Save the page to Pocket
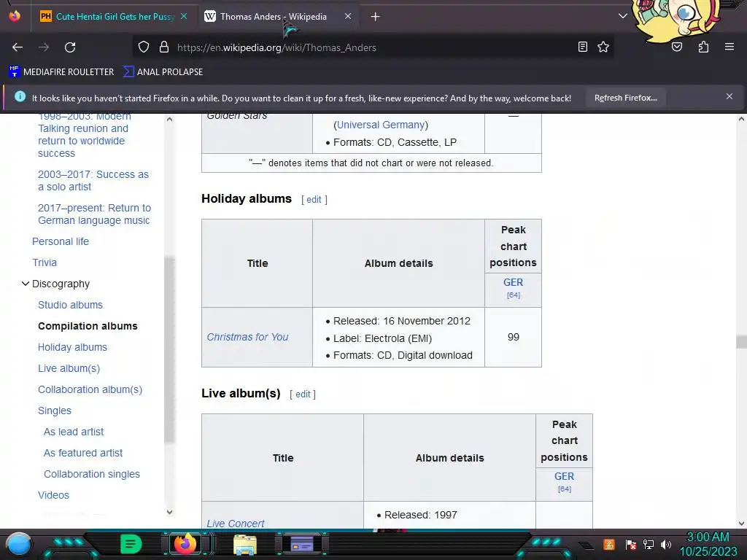This screenshot has height=560, width=747. tap(676, 47)
